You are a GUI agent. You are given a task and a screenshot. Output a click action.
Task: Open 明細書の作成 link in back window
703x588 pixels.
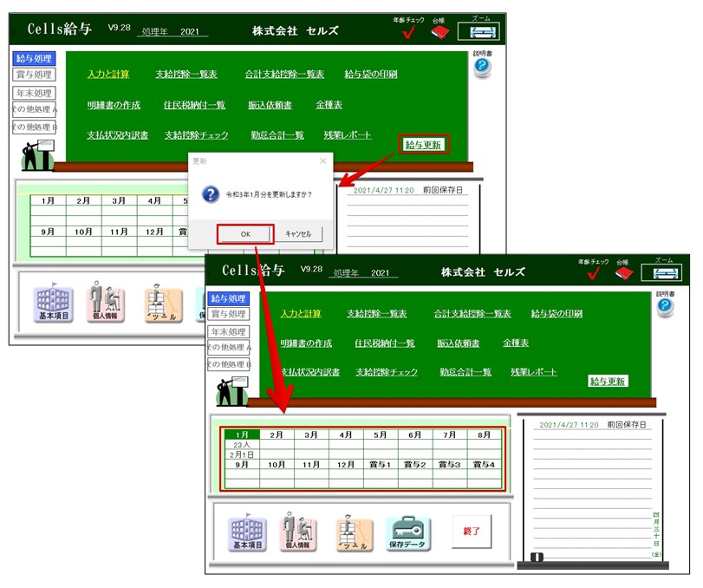pos(114,105)
